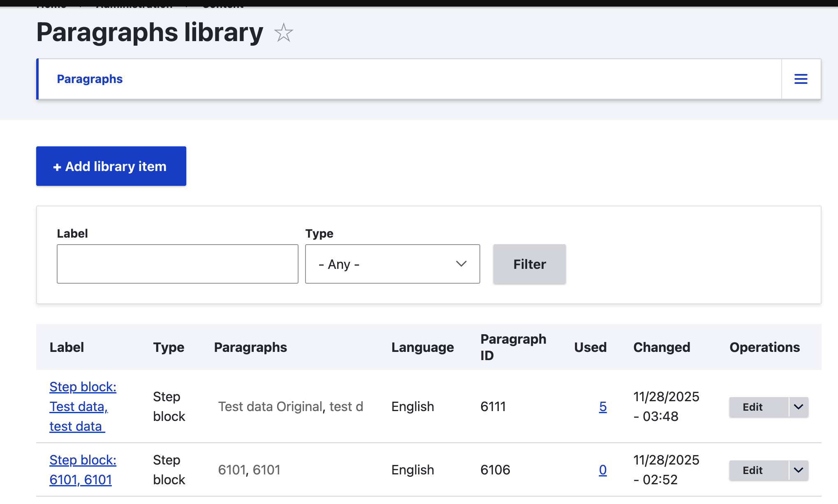Open the Used count link 0
This screenshot has width=838, height=504.
click(603, 470)
